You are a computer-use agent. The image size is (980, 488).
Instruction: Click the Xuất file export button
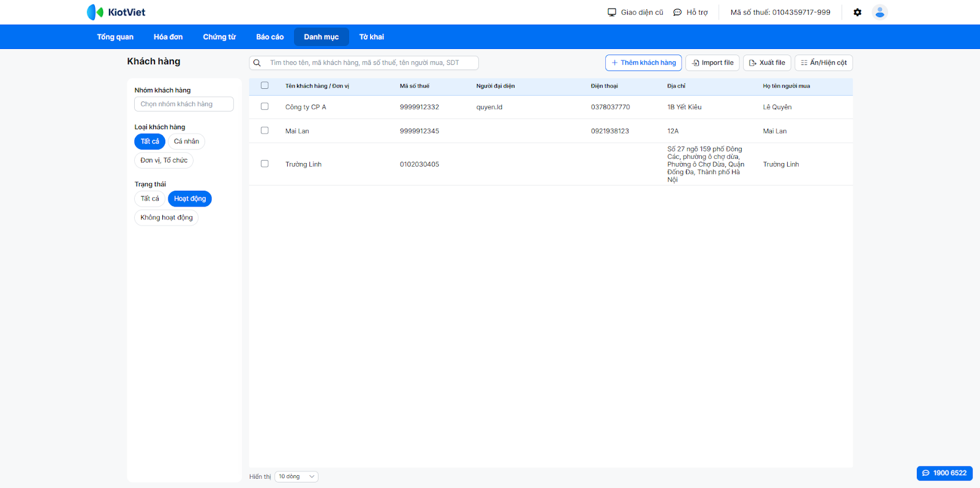(767, 63)
